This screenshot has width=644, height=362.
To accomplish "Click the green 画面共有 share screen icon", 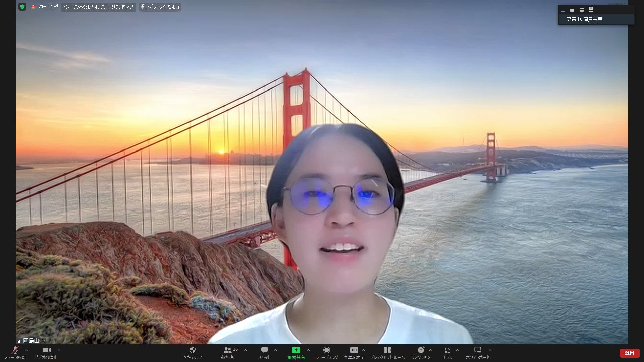I will [x=296, y=350].
